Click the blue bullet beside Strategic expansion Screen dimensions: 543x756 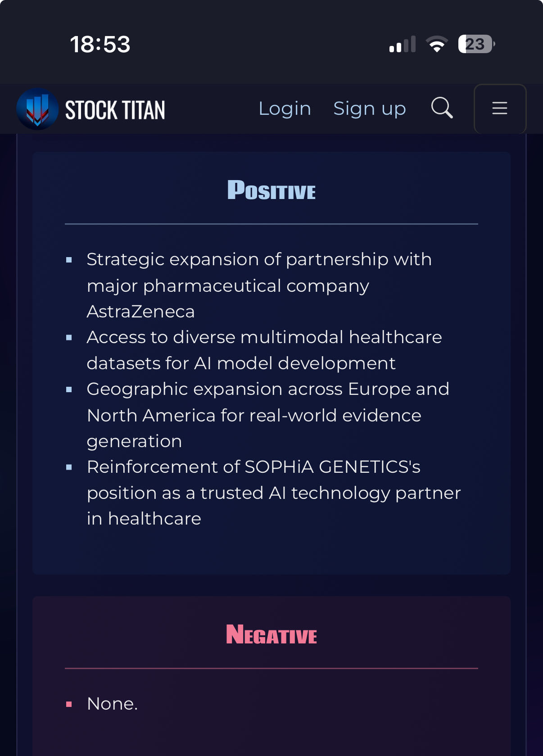pos(69,260)
